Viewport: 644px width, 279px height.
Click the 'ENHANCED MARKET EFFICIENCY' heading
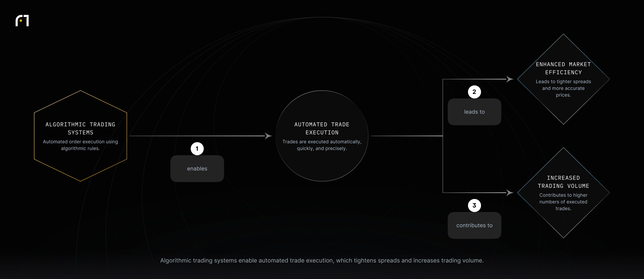point(563,68)
